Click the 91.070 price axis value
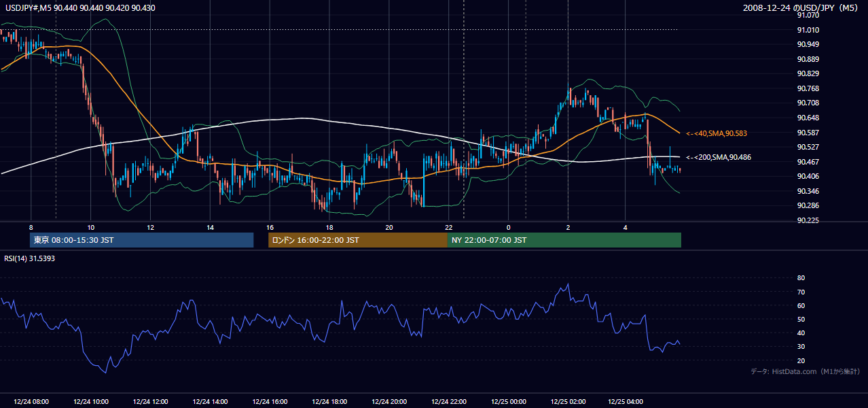868x408 pixels. (x=808, y=15)
